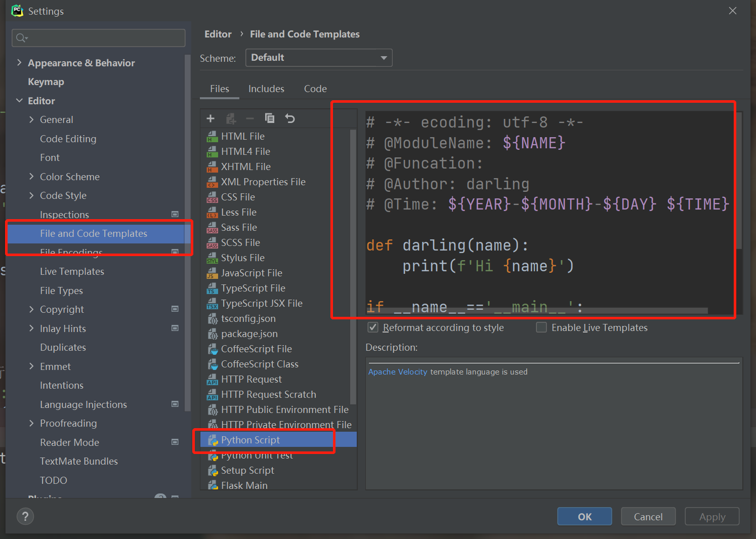The width and height of the screenshot is (756, 539).
Task: Click the project-level icon beside Inspections
Action: click(x=175, y=214)
